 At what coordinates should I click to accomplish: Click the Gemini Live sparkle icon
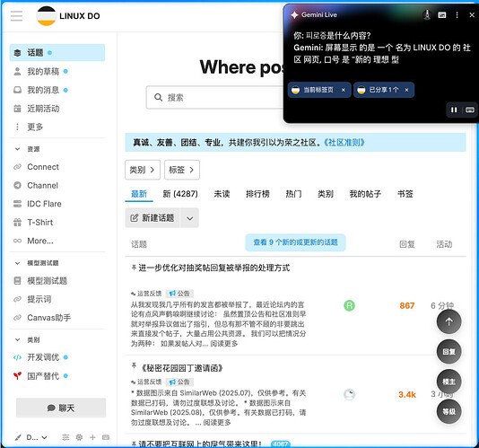[x=294, y=14]
